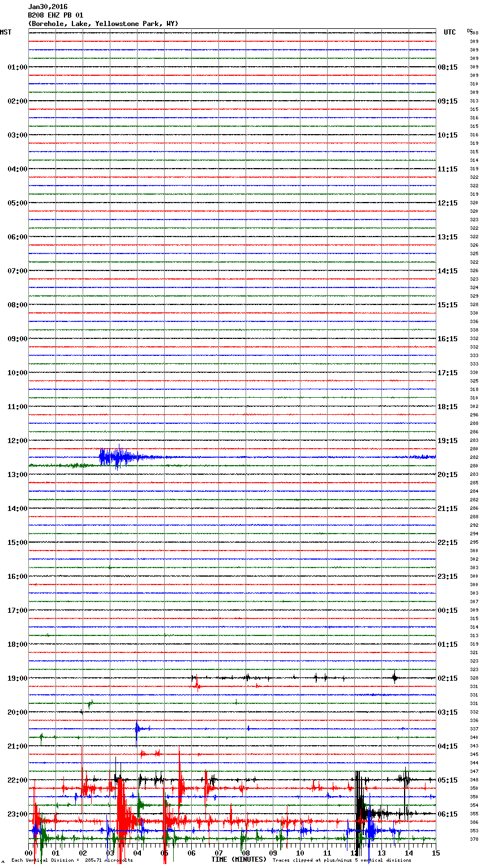Viewport: 481px width, 868px height.
Task: Click the 02:15 UTC time label
Action: point(448,678)
